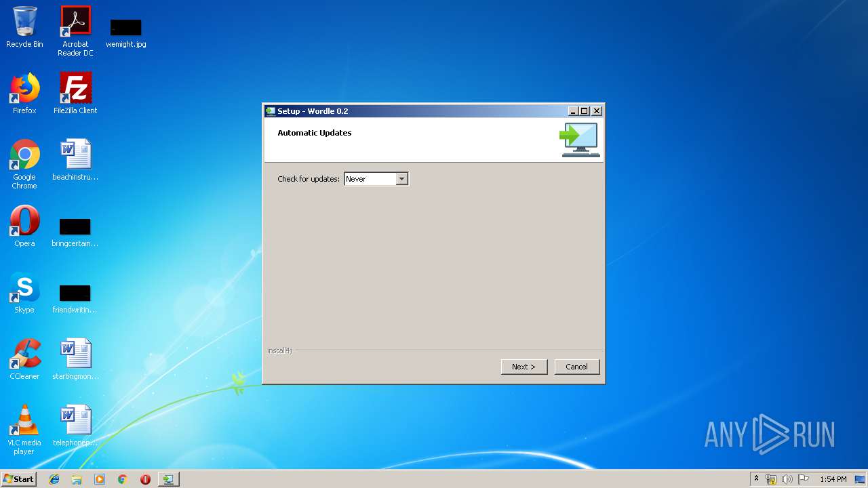Screen dimensions: 868x488
Task: Switch to the installer taskbar item
Action: tap(168, 479)
